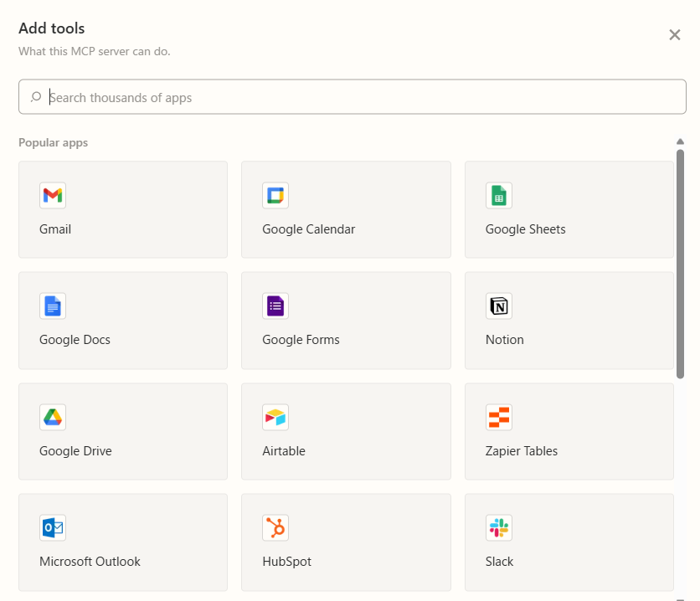Click the HubSpot sprocket icon
Image resolution: width=700 pixels, height=601 pixels.
(275, 528)
